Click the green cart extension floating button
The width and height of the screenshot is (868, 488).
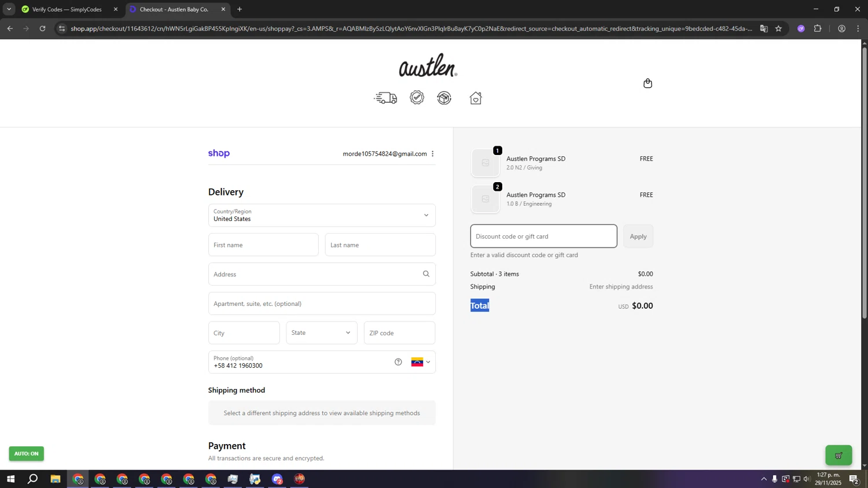click(838, 455)
